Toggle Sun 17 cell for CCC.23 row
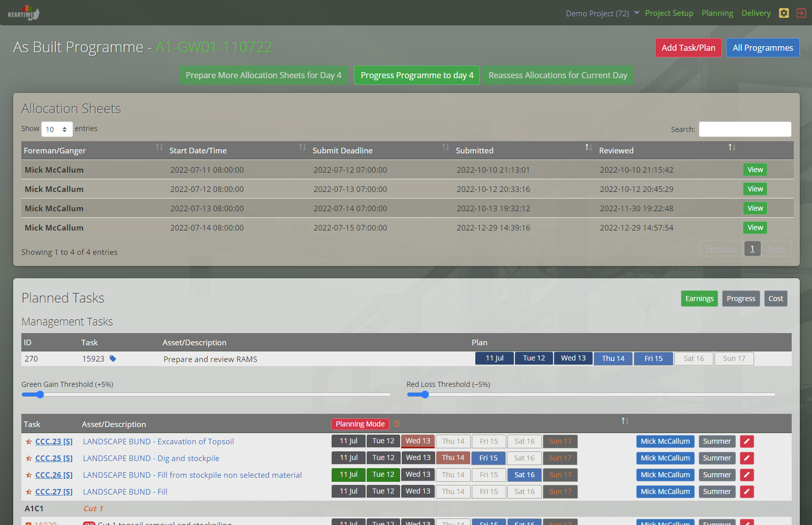Screen dimensions: 812x525 (560, 441)
